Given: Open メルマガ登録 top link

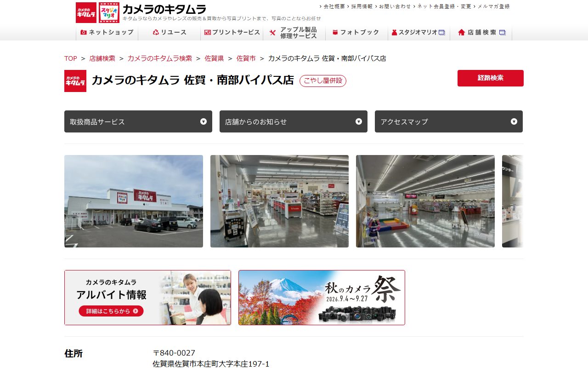Looking at the screenshot, I should (493, 6).
